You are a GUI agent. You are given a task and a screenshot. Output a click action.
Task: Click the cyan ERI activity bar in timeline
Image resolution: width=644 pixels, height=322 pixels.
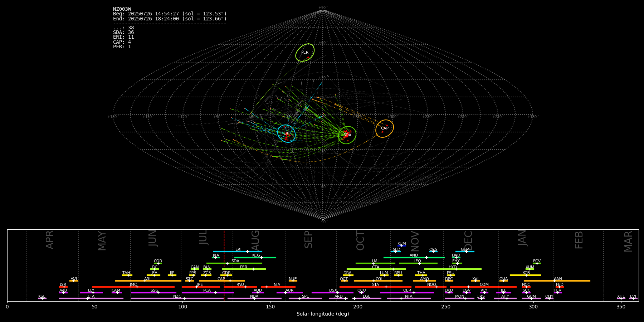pyautogui.click(x=238, y=252)
